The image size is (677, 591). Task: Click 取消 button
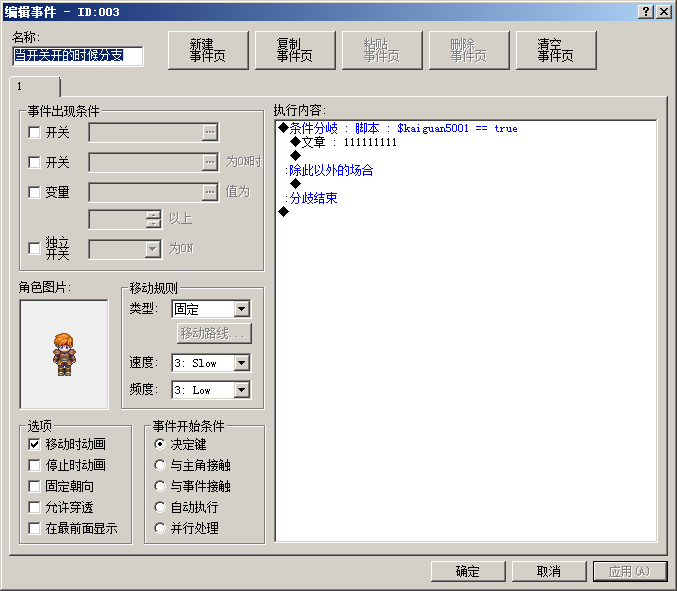549,571
